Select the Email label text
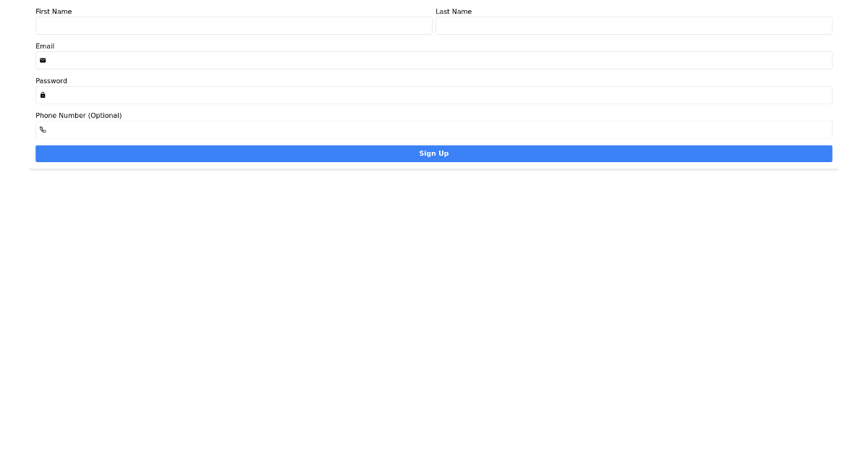This screenshot has height=456, width=868. pyautogui.click(x=45, y=46)
